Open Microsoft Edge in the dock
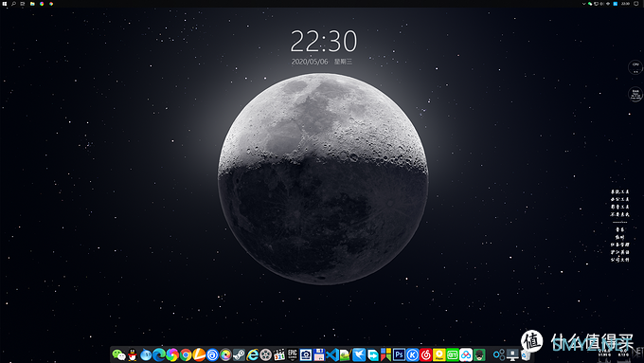 coord(159,354)
